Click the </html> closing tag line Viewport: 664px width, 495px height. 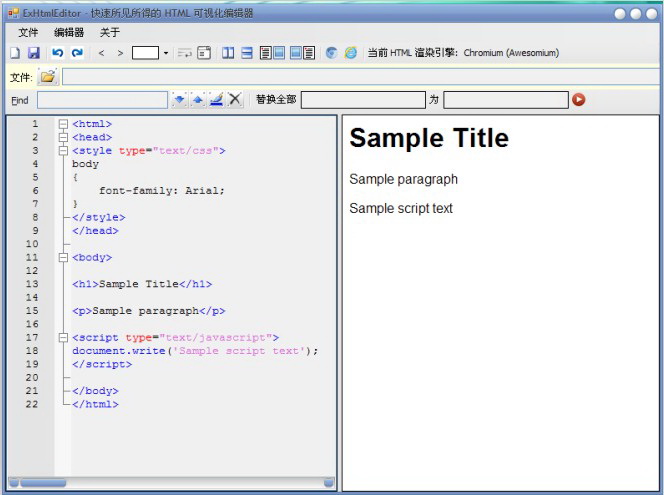click(x=95, y=404)
